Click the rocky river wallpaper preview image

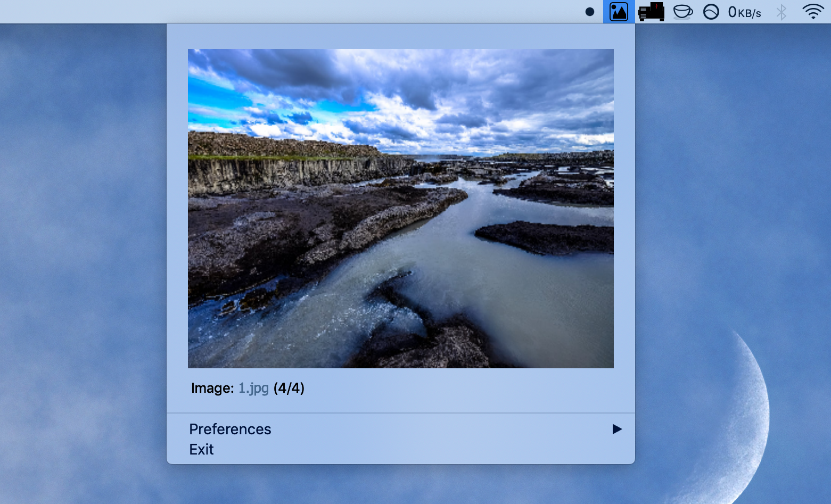tap(400, 208)
